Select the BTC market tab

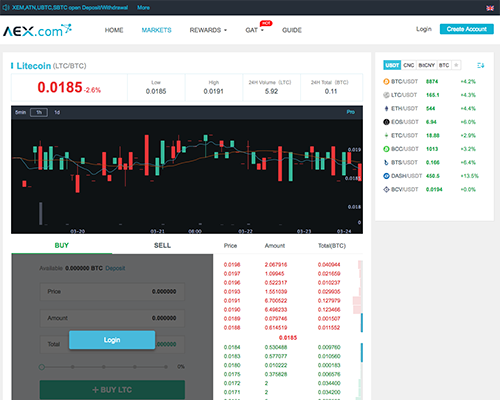pyautogui.click(x=444, y=65)
